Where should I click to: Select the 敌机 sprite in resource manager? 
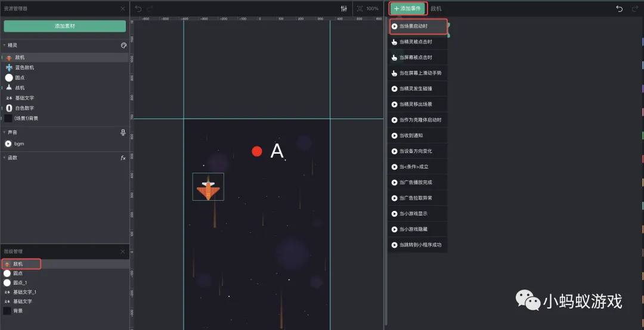(x=65, y=57)
